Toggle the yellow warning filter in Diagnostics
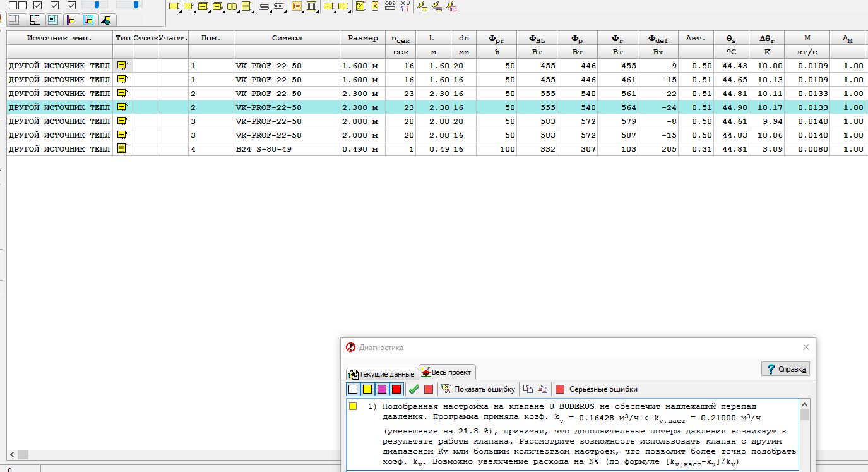 click(x=367, y=389)
